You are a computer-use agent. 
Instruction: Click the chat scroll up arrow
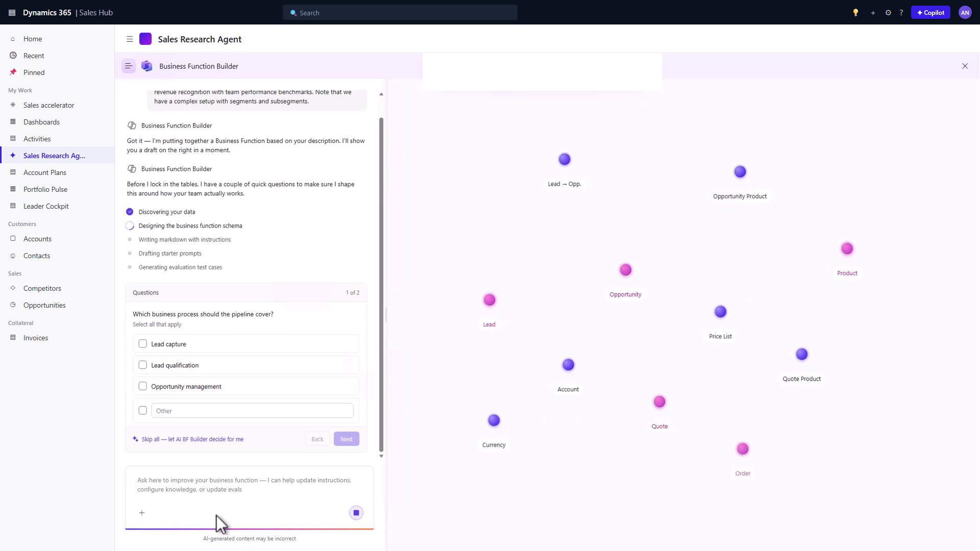tap(381, 94)
